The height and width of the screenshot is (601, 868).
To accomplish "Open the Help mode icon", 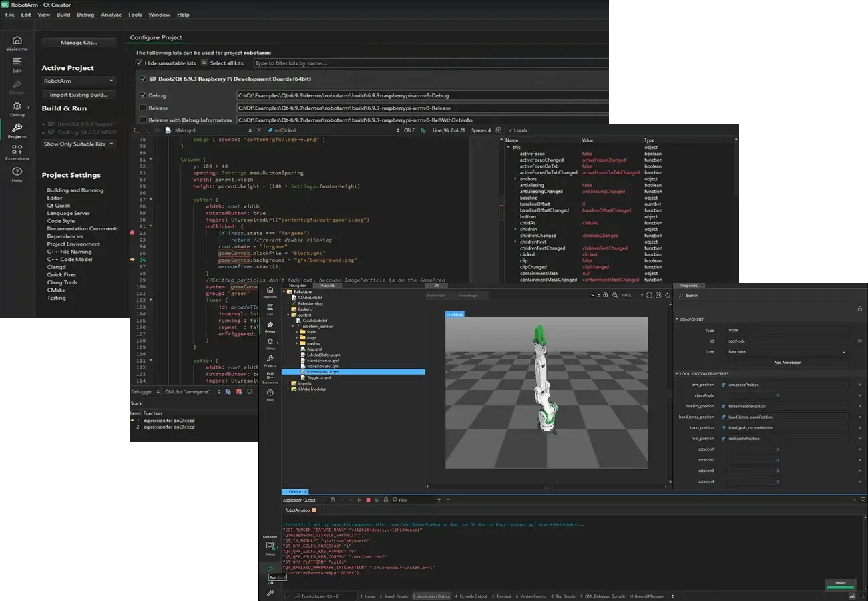I will (x=17, y=174).
